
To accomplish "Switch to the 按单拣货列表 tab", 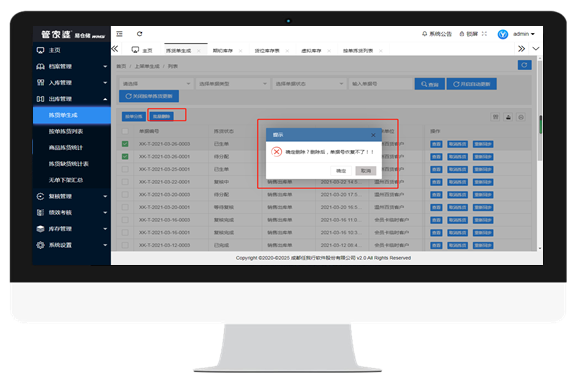I will (x=358, y=51).
